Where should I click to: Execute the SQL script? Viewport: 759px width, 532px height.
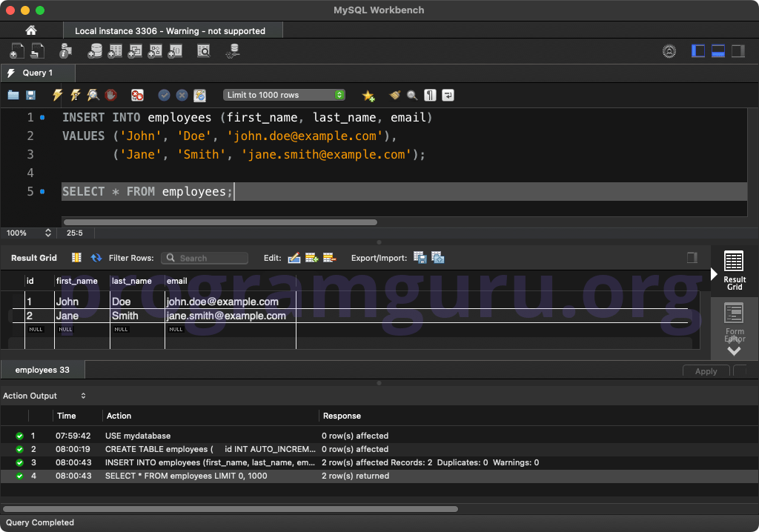57,95
